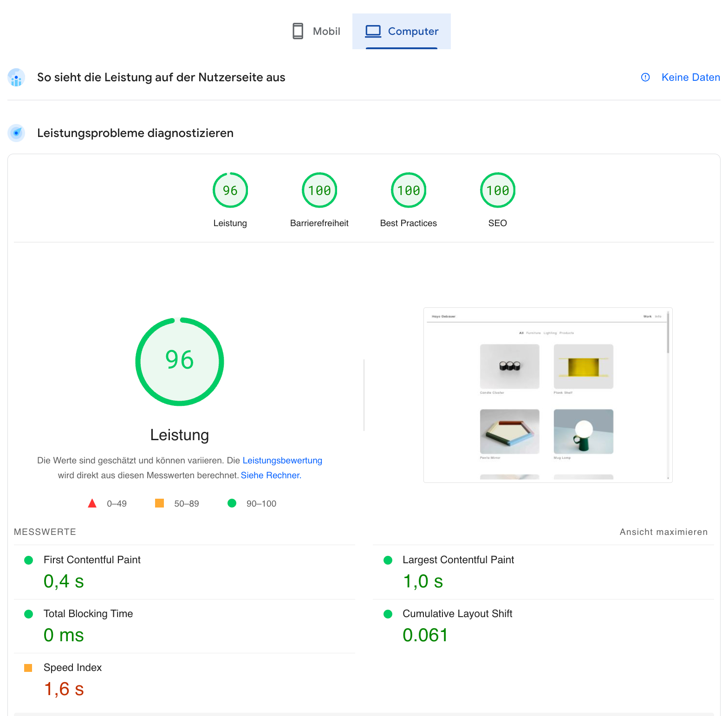The width and height of the screenshot is (728, 716).
Task: Jump to the Barrierefreiheit 100 score gauge
Action: click(319, 190)
